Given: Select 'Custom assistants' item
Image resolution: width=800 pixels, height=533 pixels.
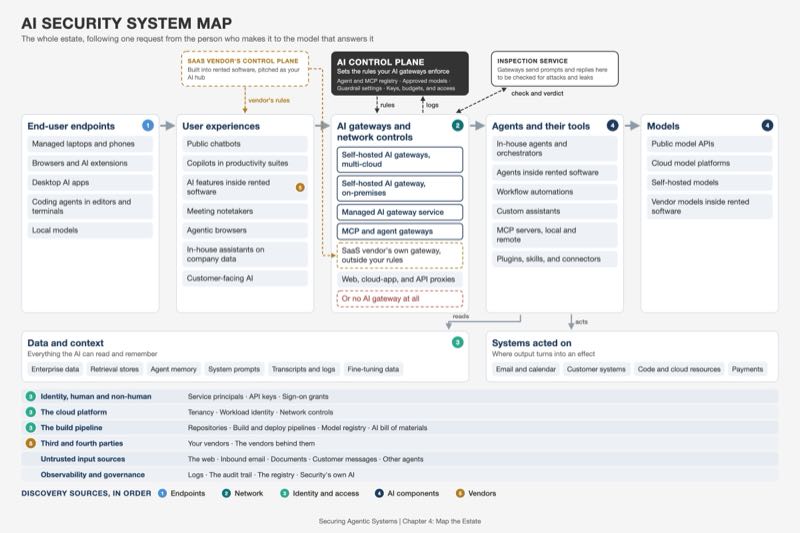Looking at the screenshot, I should pyautogui.click(x=555, y=211).
